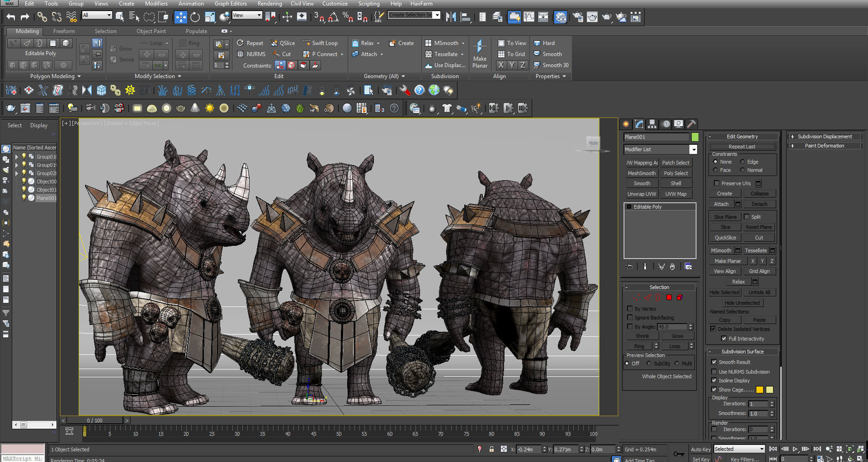Open the View reference coordinate dropdown
This screenshot has height=462, width=868.
(259, 15)
